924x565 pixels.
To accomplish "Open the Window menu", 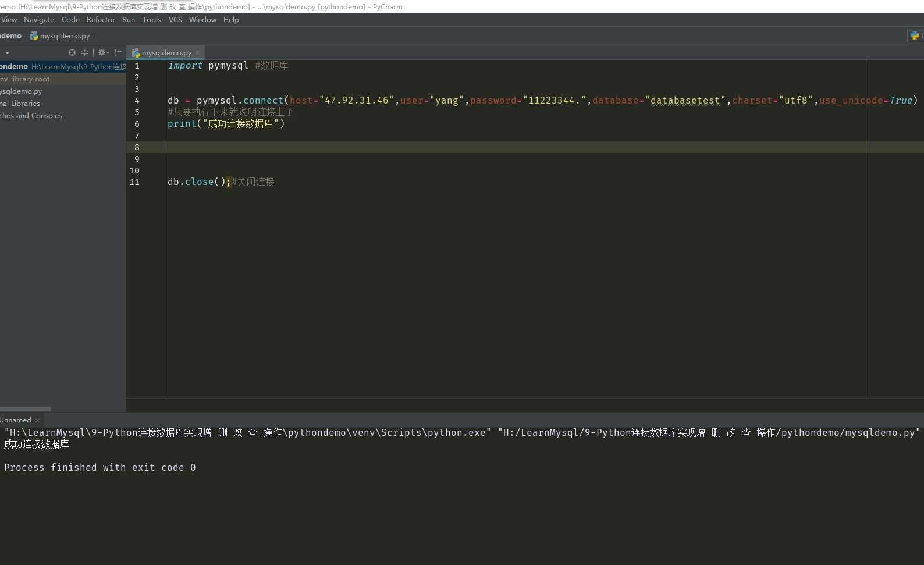I will tap(202, 20).
